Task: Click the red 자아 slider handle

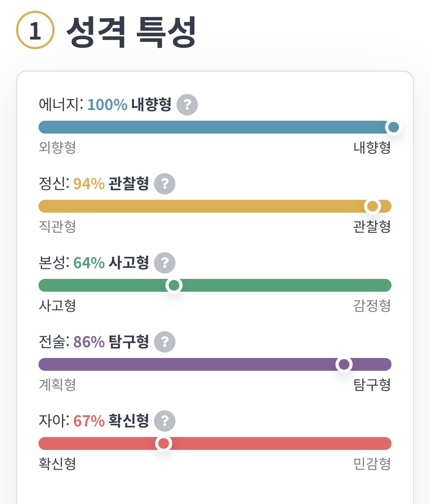Action: pyautogui.click(x=164, y=443)
